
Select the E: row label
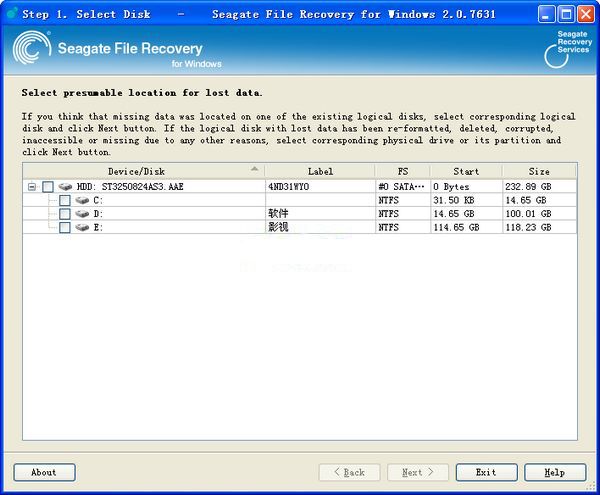[x=98, y=227]
